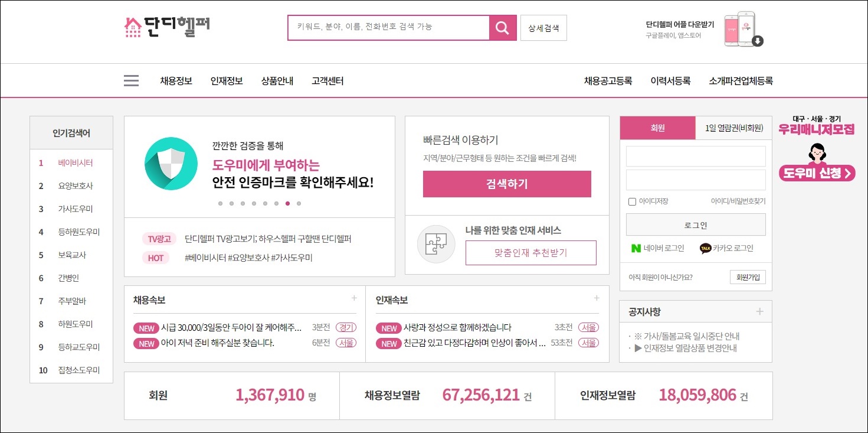Click the HOT badge icon
This screenshot has width=868, height=433.
point(155,258)
